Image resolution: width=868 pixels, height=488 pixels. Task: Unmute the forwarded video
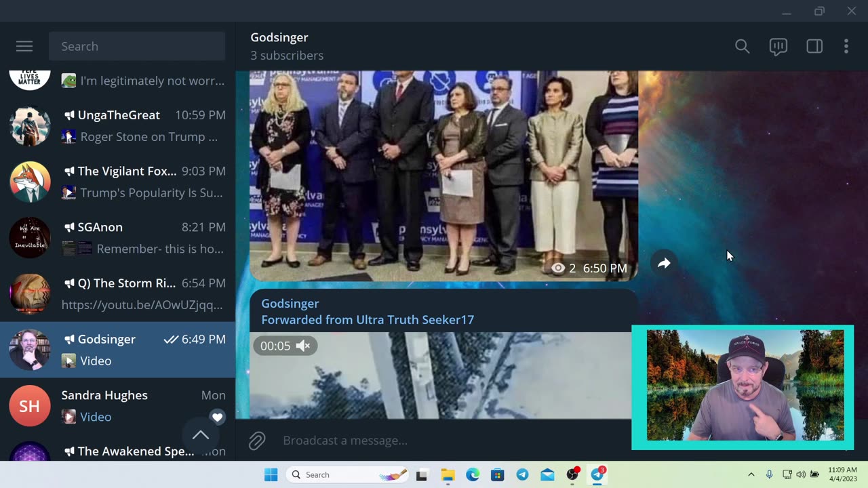[x=303, y=346]
